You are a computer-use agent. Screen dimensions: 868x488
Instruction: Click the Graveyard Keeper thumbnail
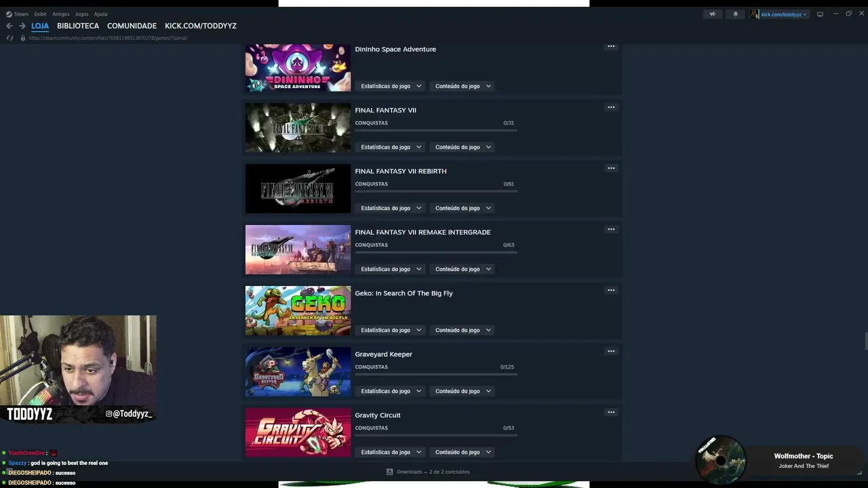[298, 371]
